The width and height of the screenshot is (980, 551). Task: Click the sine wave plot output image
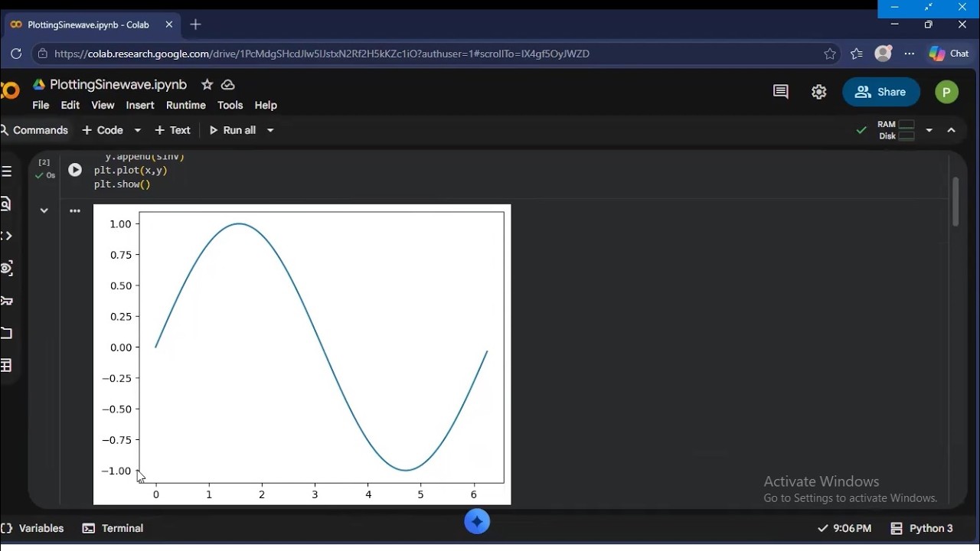302,354
